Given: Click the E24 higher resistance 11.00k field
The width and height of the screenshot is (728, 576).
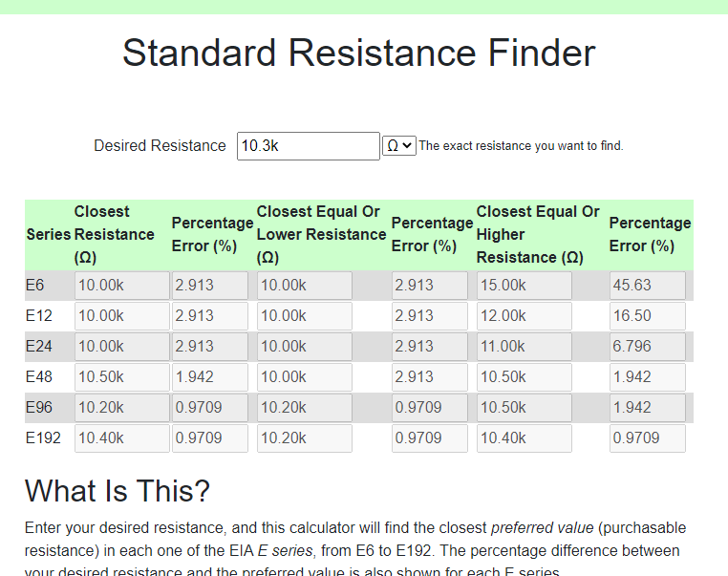Looking at the screenshot, I should tap(524, 347).
